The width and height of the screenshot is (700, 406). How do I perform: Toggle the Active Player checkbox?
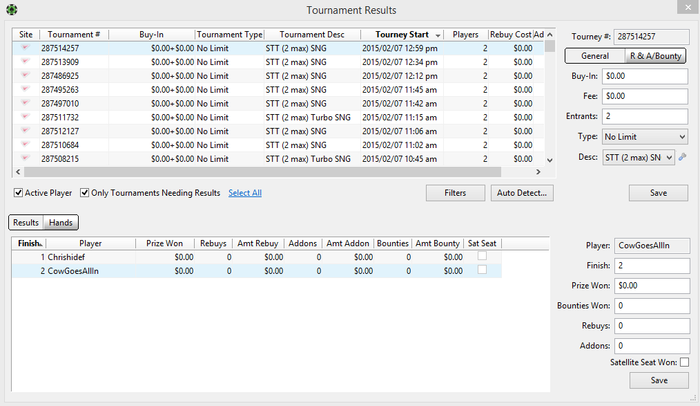(18, 193)
